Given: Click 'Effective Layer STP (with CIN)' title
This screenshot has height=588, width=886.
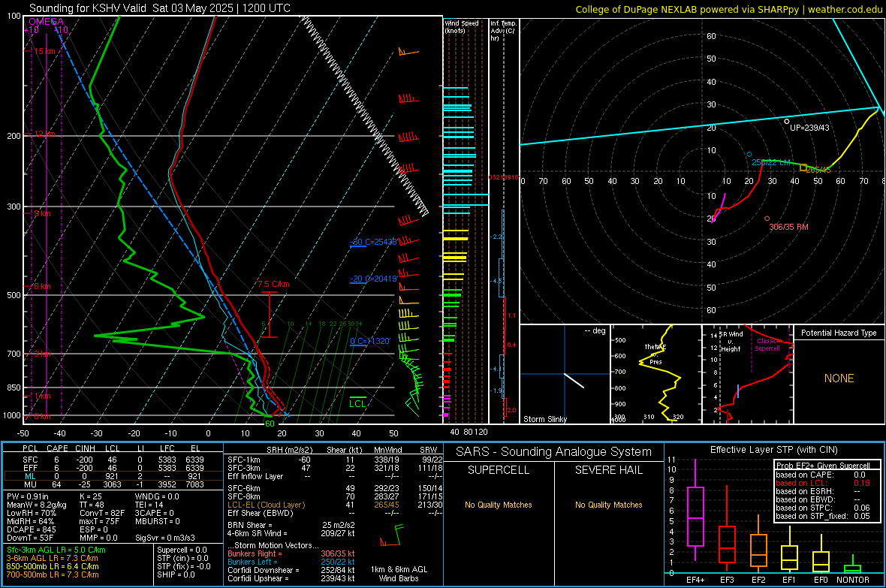Looking at the screenshot, I should point(773,450).
